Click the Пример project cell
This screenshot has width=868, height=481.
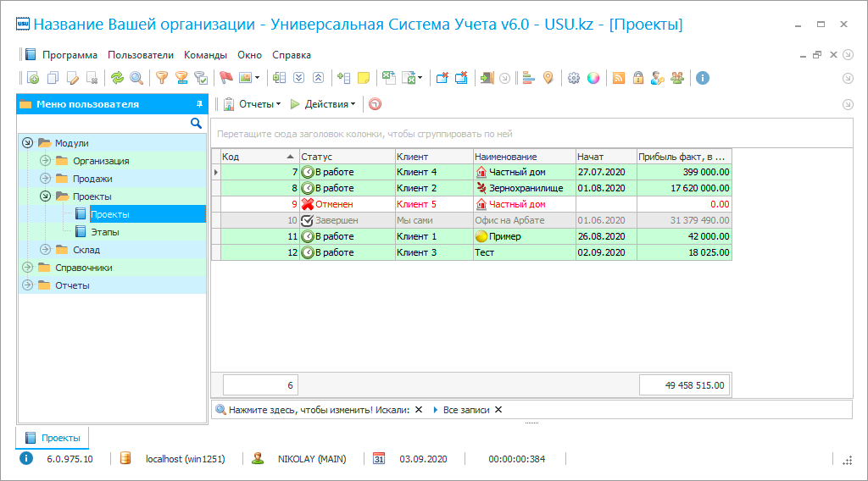(x=524, y=236)
